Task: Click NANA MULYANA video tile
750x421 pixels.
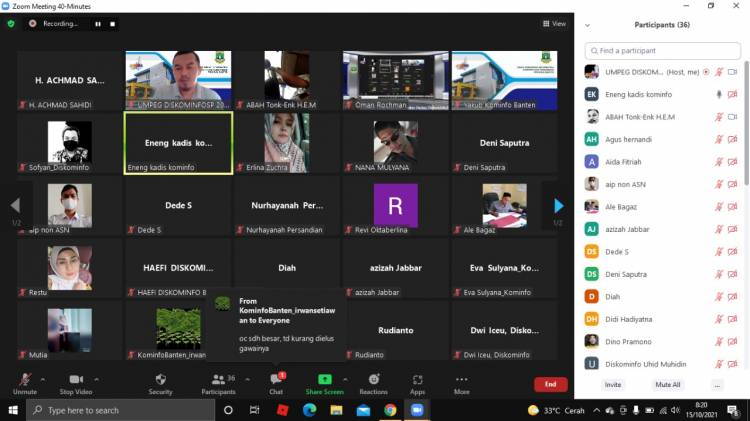Action: 396,143
